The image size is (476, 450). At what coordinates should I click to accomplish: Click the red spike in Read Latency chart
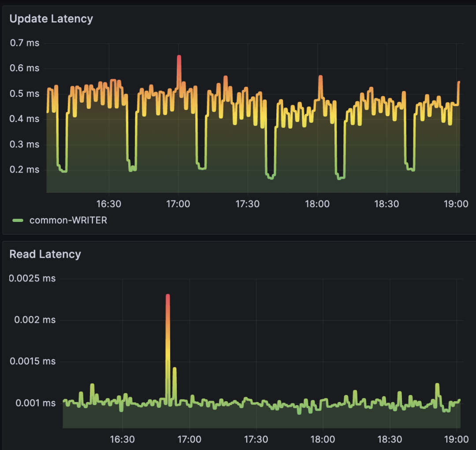[168, 296]
